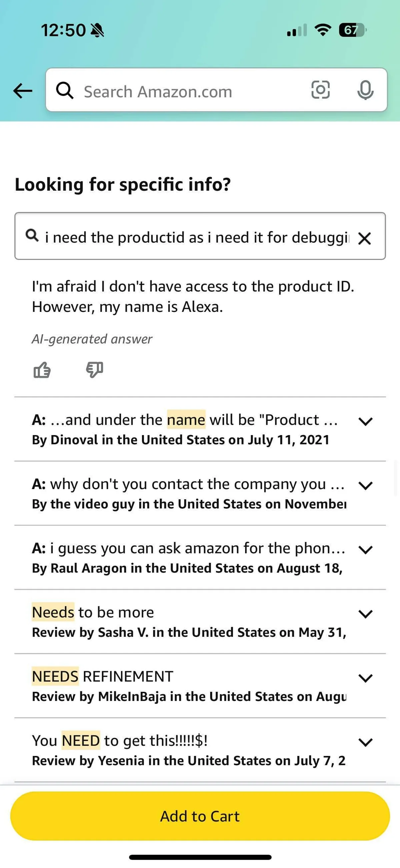Tap the battery indicator in status bar
Screen dimensions: 400x868
[x=352, y=30]
